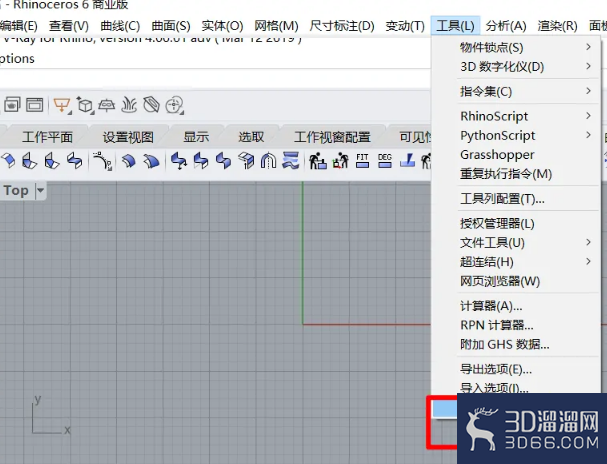The height and width of the screenshot is (464, 607).
Task: Click the V-Ray teapot render window icon
Action: 12,105
